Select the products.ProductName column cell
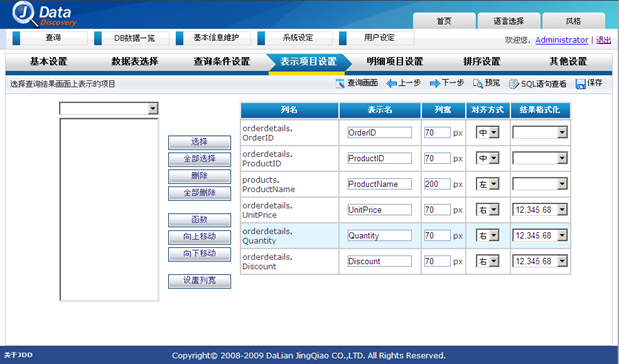Screen dimensions: 619x364 click(289, 184)
